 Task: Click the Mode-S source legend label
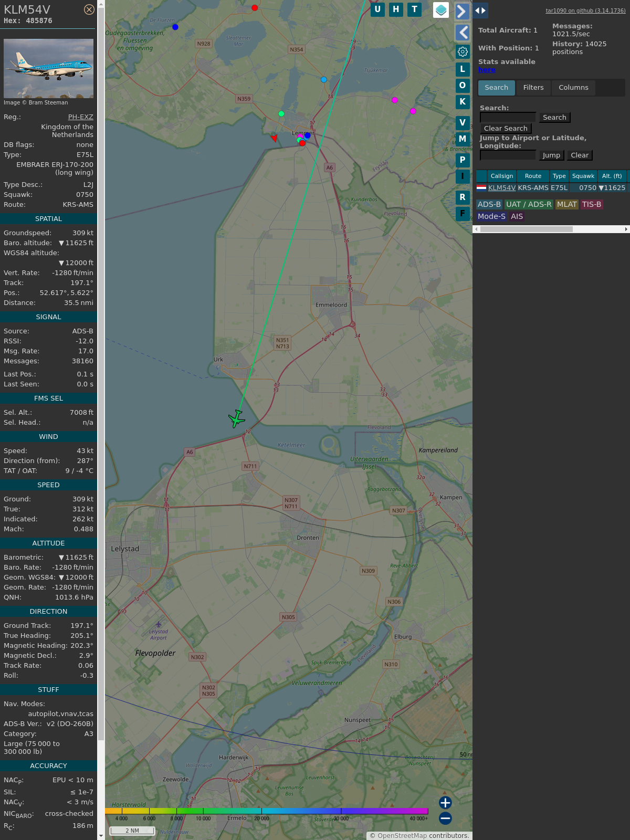pyautogui.click(x=491, y=217)
